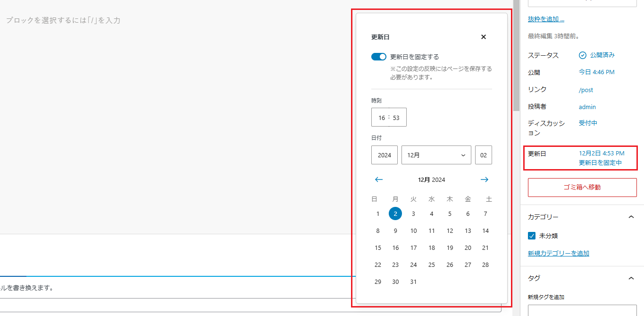Click the 新規タグを追加 input field
This screenshot has width=644, height=316.
pos(582,310)
